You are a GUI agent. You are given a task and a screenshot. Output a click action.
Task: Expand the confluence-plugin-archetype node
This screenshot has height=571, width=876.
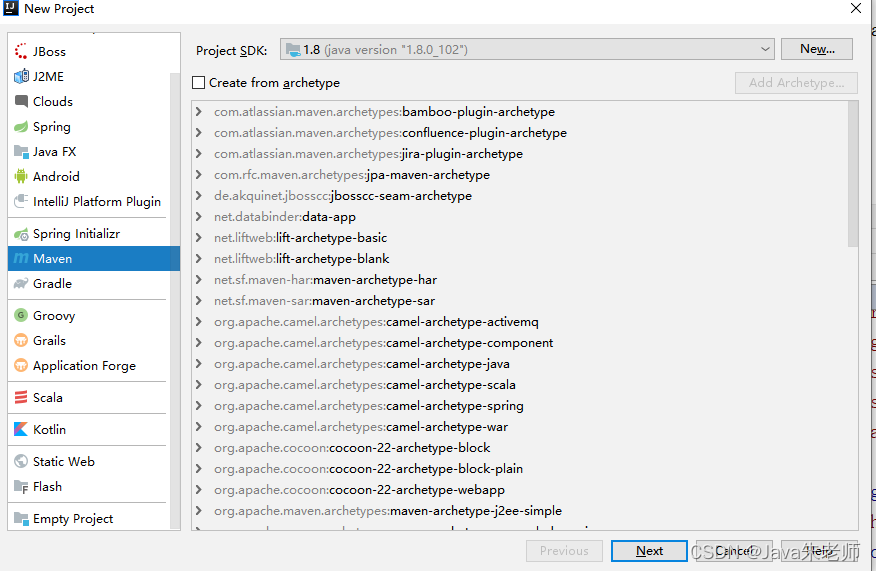click(198, 132)
